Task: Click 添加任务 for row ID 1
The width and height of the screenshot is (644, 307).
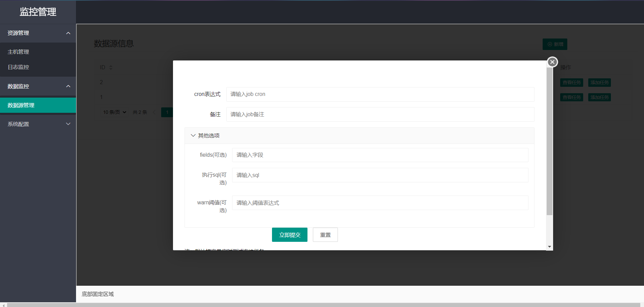Action: point(599,97)
